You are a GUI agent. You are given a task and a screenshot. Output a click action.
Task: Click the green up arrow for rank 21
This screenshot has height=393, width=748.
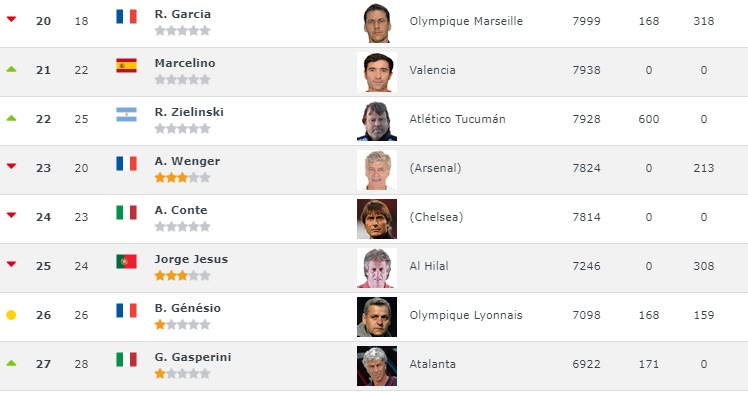pyautogui.click(x=11, y=69)
